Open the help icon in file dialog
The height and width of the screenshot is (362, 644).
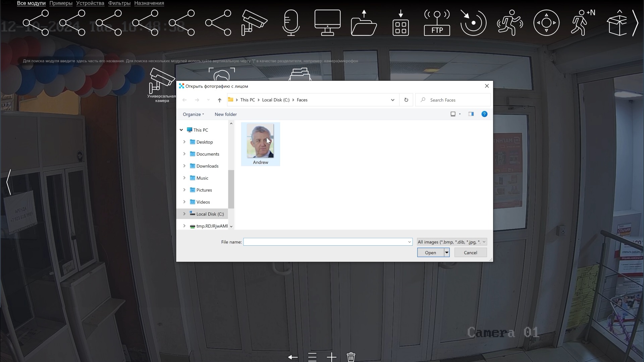(x=484, y=114)
